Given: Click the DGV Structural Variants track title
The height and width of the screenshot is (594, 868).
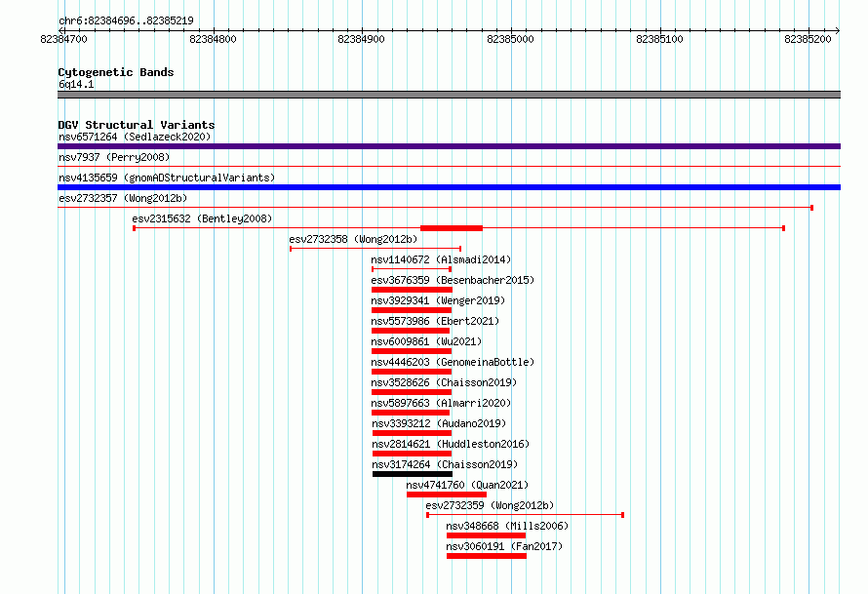Looking at the screenshot, I should pos(137,125).
